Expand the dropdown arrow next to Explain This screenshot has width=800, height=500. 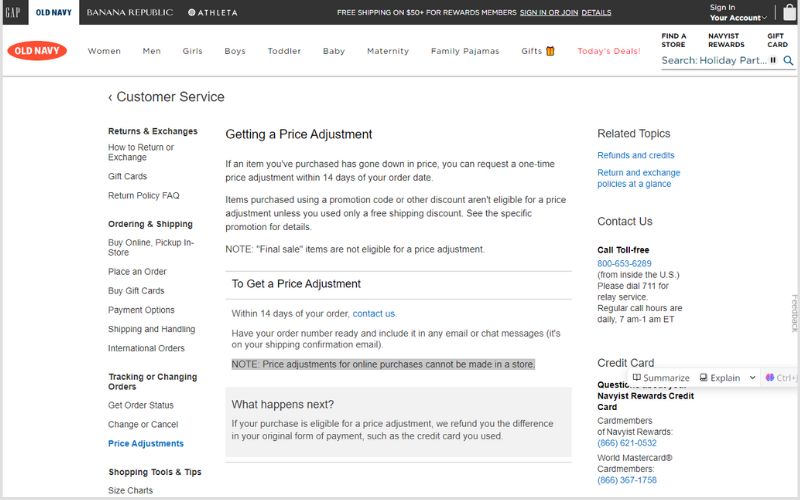(x=752, y=378)
